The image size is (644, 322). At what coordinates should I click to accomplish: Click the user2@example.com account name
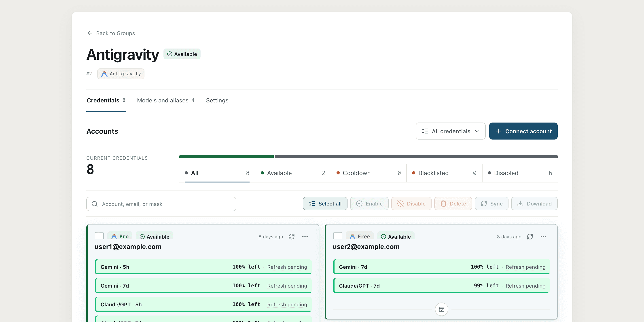click(366, 247)
